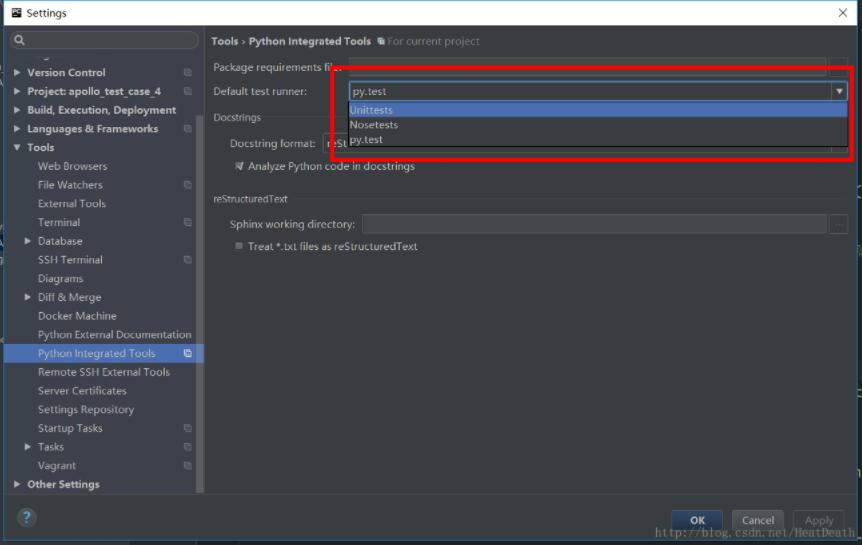The width and height of the screenshot is (862, 545).
Task: Click the Cancel button
Action: [758, 520]
